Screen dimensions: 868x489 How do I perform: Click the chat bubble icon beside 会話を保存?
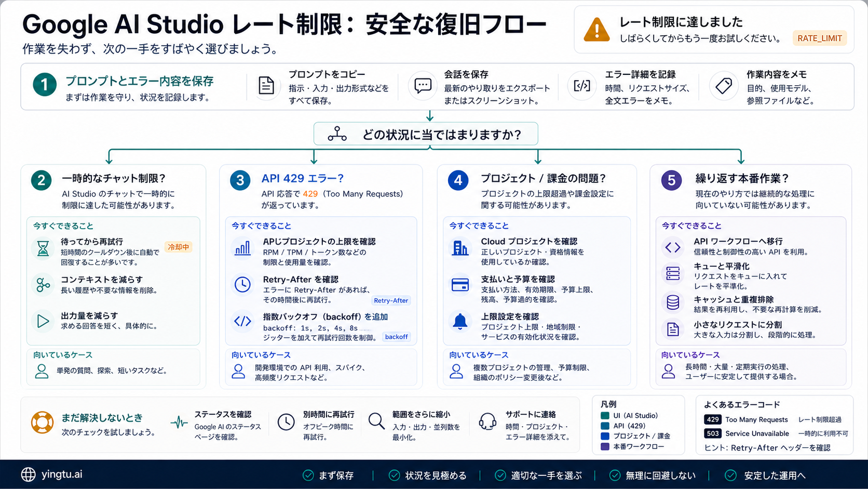[423, 85]
